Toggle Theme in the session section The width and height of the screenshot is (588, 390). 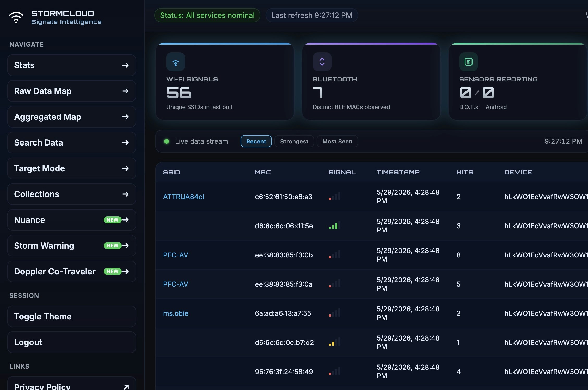tap(72, 316)
